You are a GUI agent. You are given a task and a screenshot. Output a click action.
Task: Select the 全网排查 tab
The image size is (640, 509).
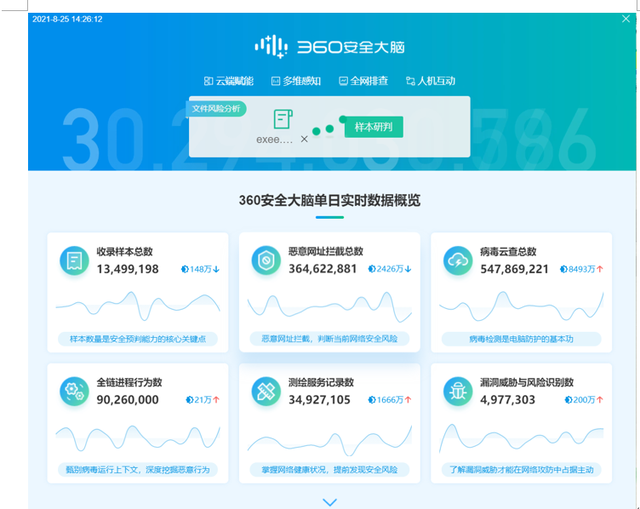(x=363, y=81)
